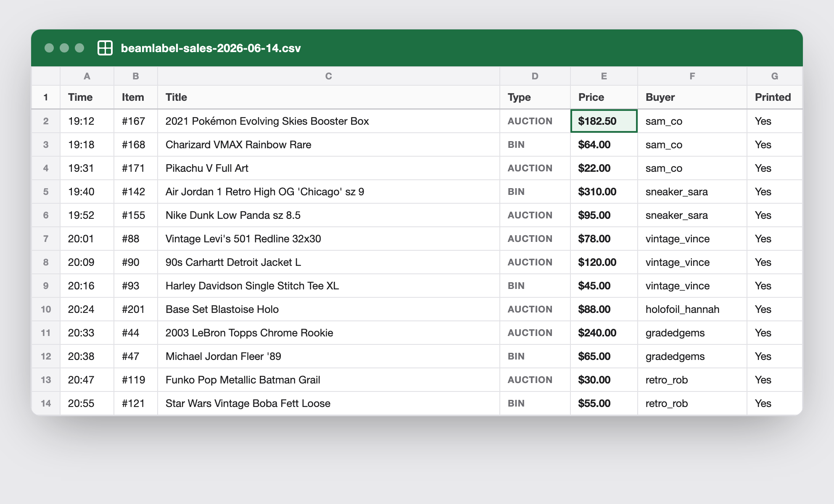The width and height of the screenshot is (834, 504).
Task: Click the $310.00 price cell
Action: (604, 192)
